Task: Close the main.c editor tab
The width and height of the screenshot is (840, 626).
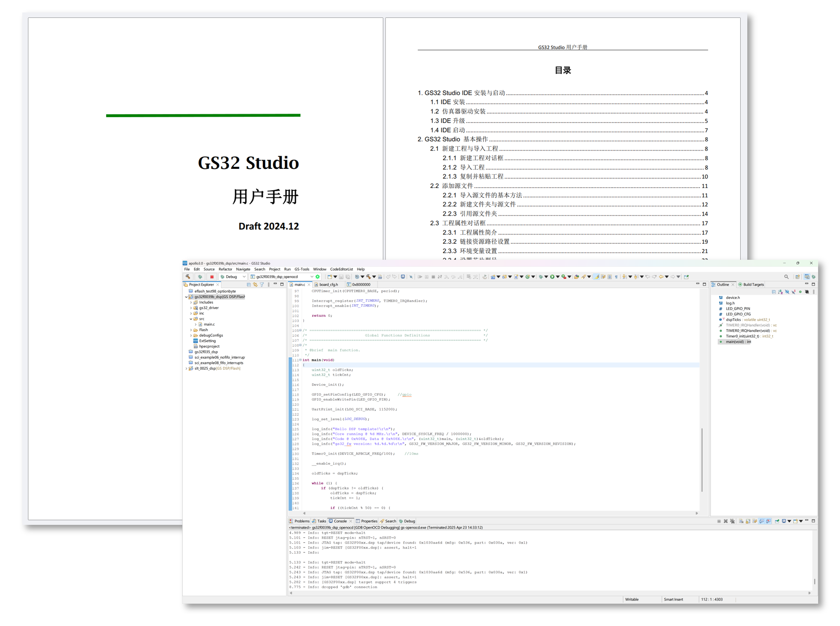Action: 309,284
